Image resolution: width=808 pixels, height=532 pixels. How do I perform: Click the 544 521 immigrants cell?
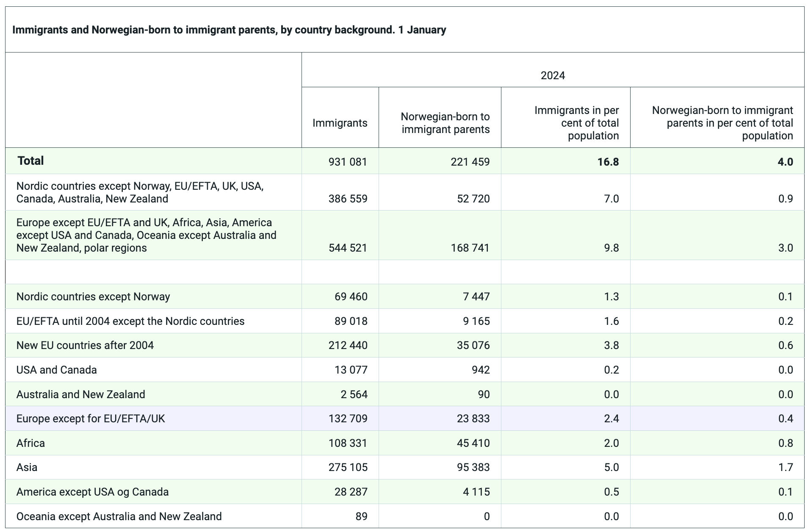(x=348, y=248)
